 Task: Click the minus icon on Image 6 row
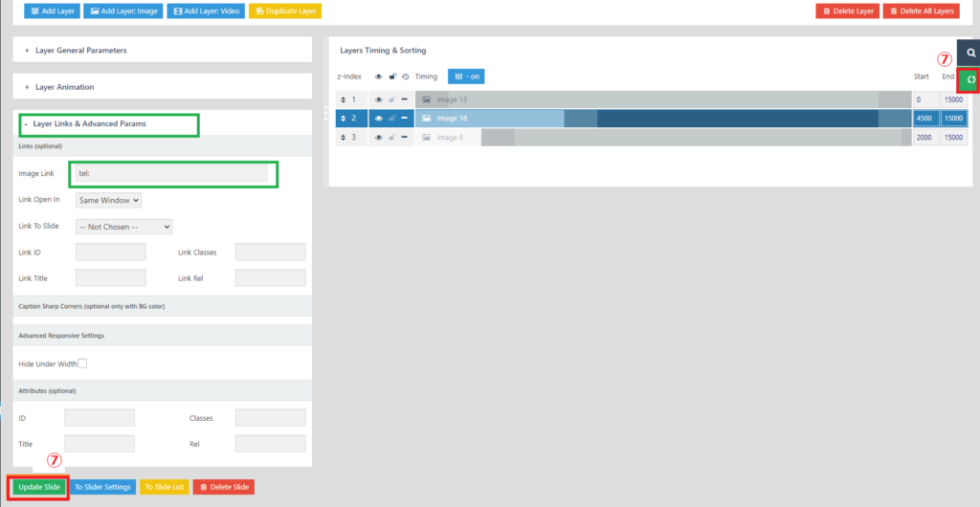[404, 138]
